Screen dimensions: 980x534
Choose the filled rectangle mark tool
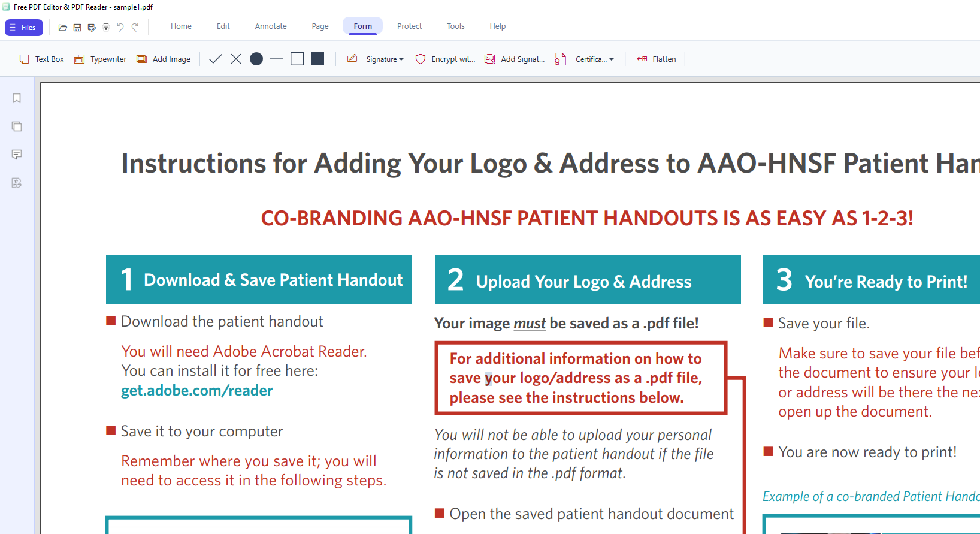[x=317, y=59]
